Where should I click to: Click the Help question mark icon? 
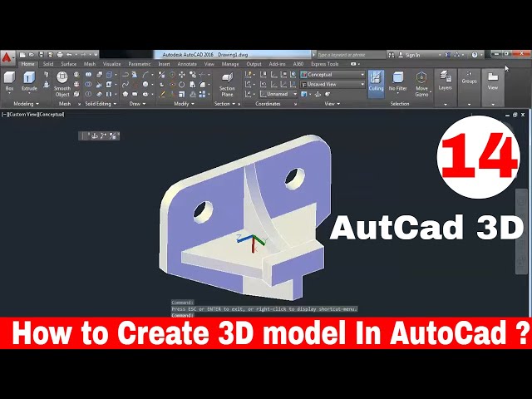(x=475, y=55)
